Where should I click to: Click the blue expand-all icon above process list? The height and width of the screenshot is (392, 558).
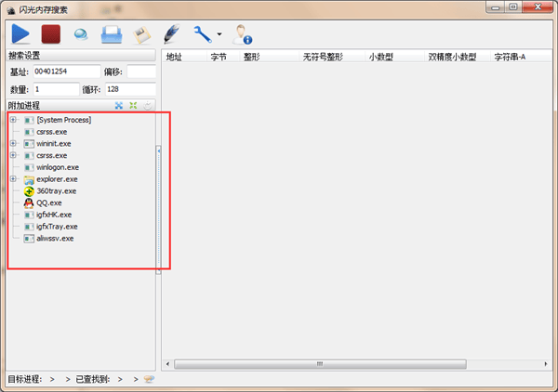click(119, 106)
